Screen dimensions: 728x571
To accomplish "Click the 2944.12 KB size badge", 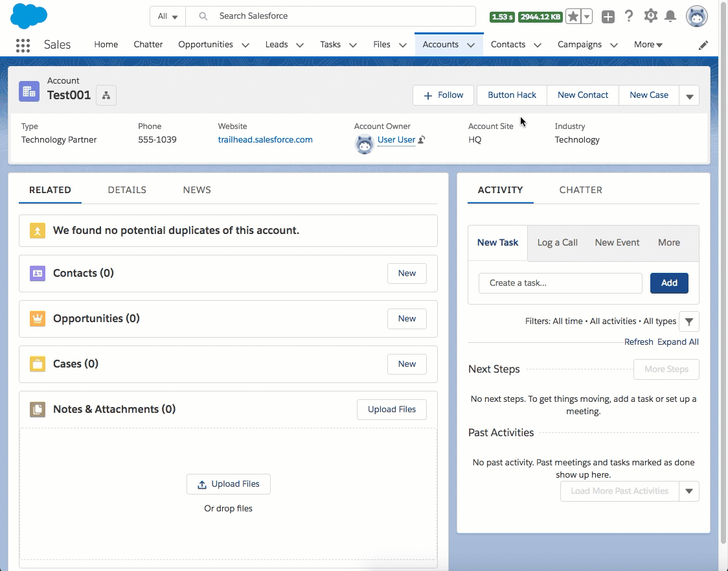I will point(540,17).
